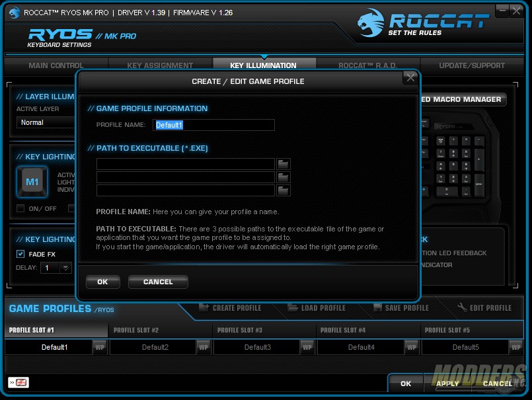This screenshot has height=400, width=532.
Task: Click the ROCCAT panther logo
Action: [371, 22]
